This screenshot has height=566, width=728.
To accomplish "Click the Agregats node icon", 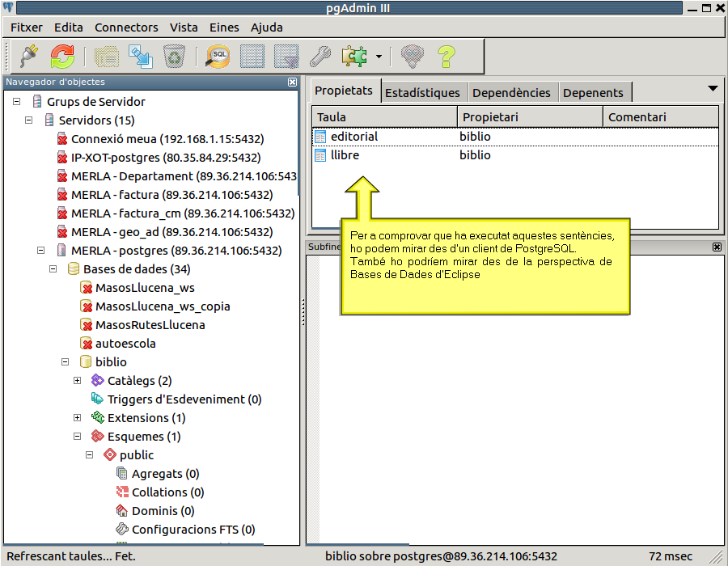I will pyautogui.click(x=121, y=473).
